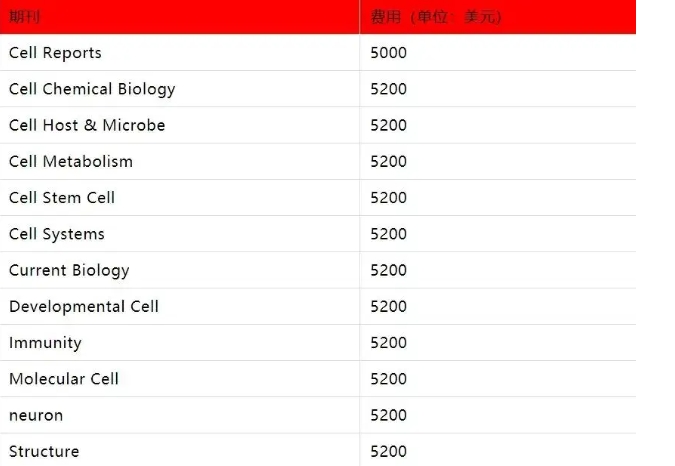Select the Cell Systems journal cell
675x466 pixels.
57,234
